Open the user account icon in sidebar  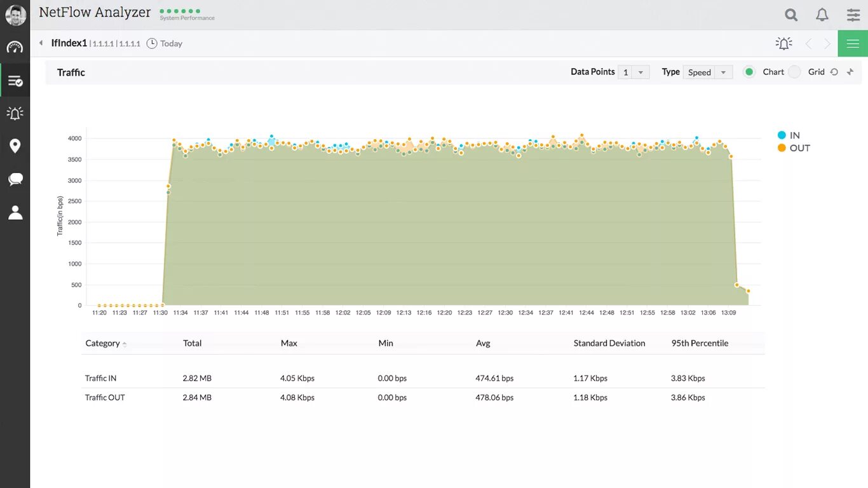(x=15, y=213)
